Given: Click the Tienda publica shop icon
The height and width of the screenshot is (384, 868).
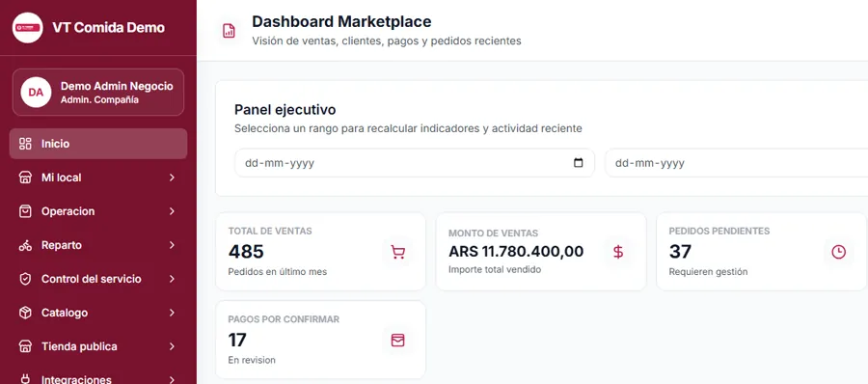Looking at the screenshot, I should coord(25,347).
